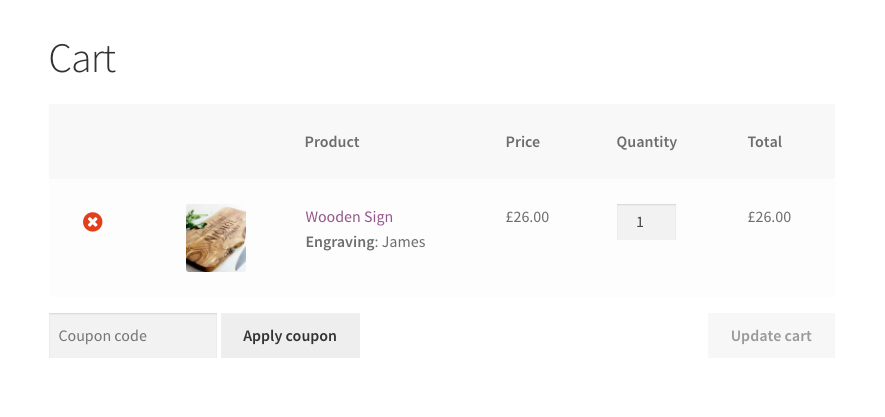The image size is (885, 417).
Task: Click blank header cell above the remove icon
Action: [x=92, y=142]
